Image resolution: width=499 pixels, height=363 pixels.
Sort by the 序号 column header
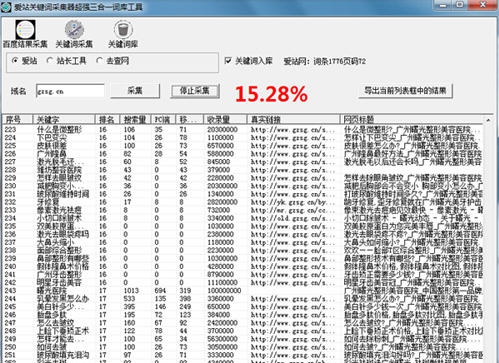click(x=18, y=119)
